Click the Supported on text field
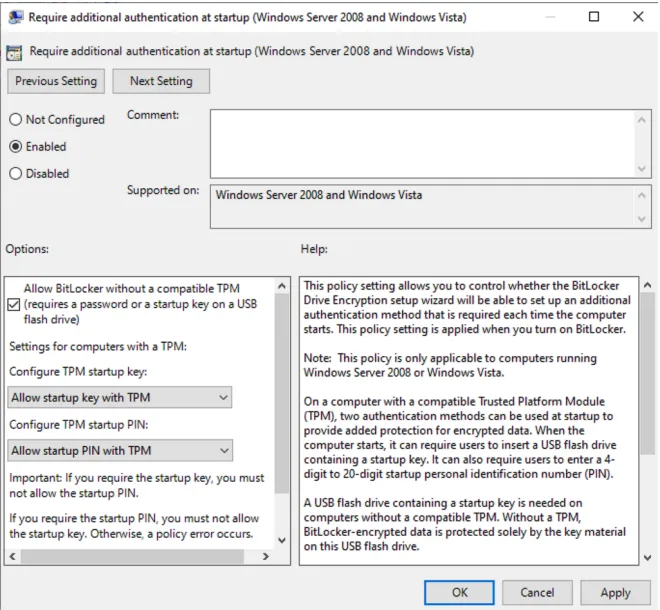This screenshot has height=610, width=660. (423, 207)
